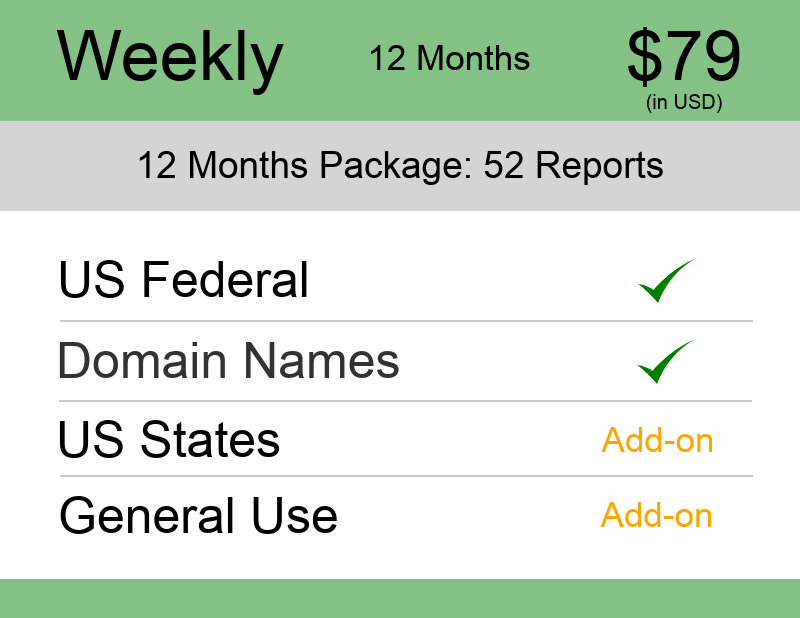Click the (in USD) currency note
800x618 pixels.
click(x=684, y=102)
